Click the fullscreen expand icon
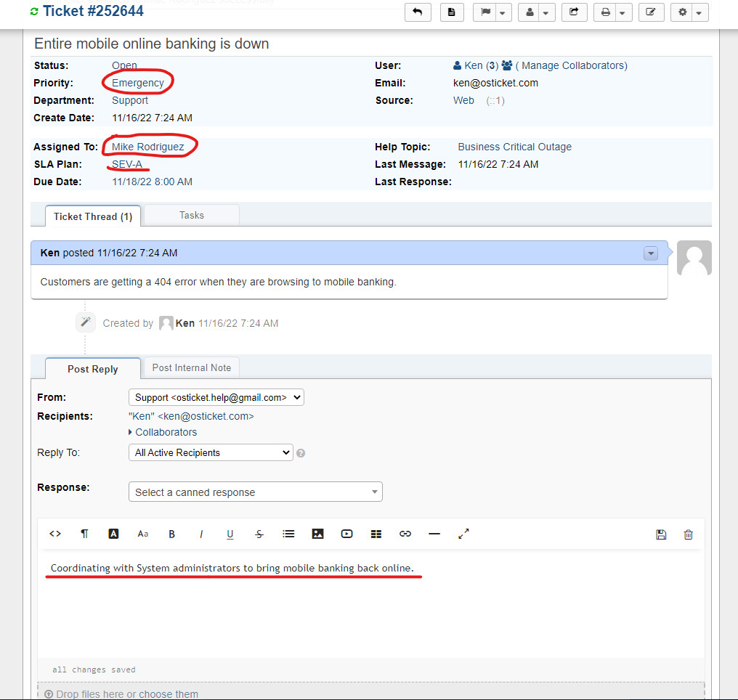The width and height of the screenshot is (738, 700). coord(463,534)
